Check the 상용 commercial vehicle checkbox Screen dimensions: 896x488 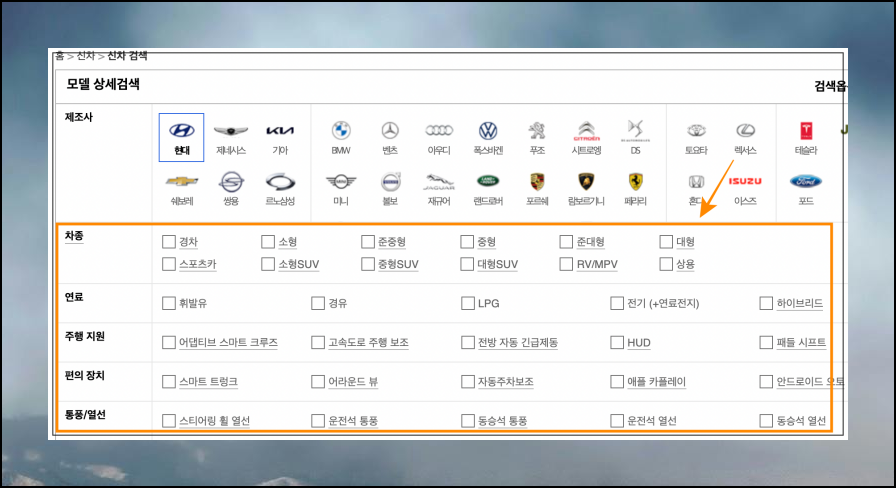(x=666, y=264)
